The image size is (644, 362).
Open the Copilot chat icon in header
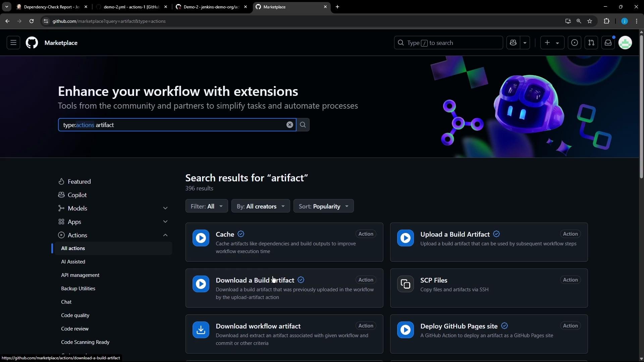coord(513,43)
